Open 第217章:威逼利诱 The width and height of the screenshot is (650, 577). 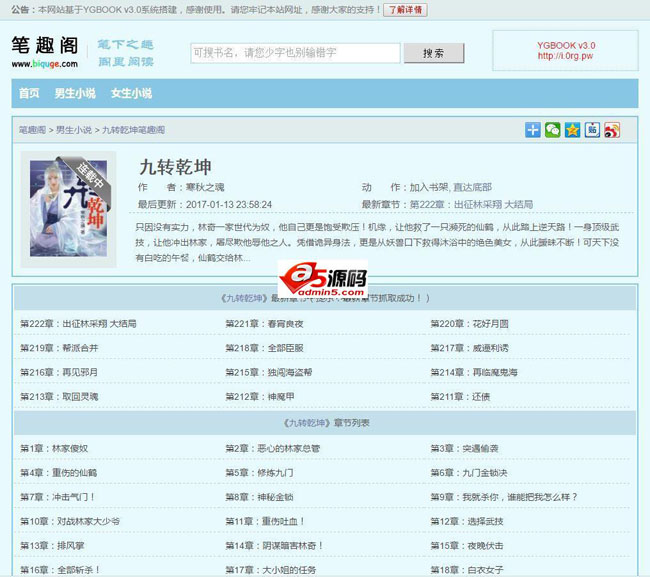(469, 348)
